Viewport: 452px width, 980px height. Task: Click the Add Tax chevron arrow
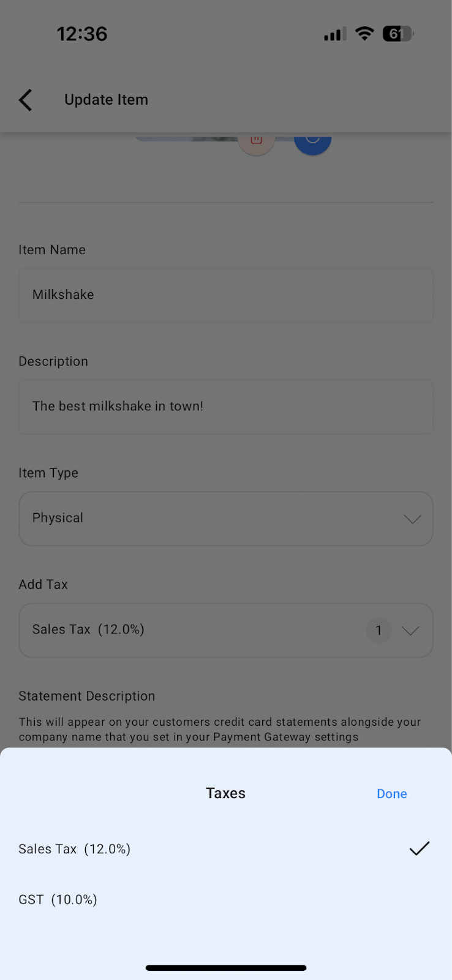[410, 630]
